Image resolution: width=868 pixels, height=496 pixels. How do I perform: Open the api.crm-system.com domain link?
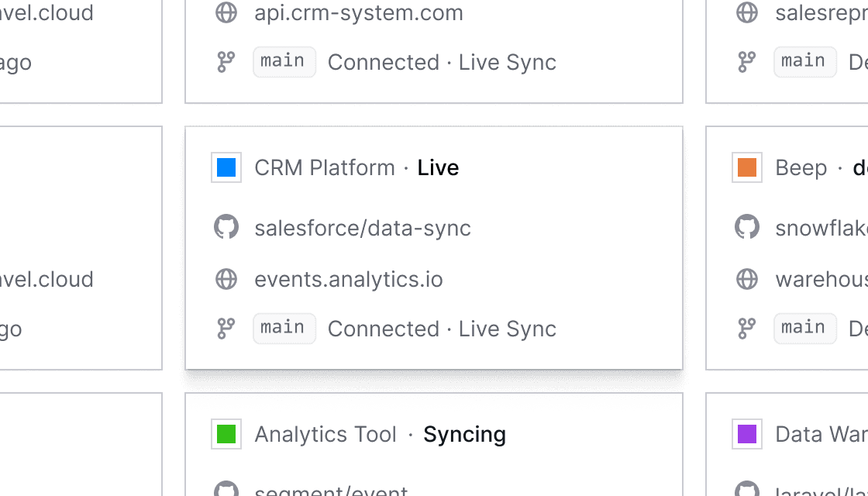click(359, 12)
